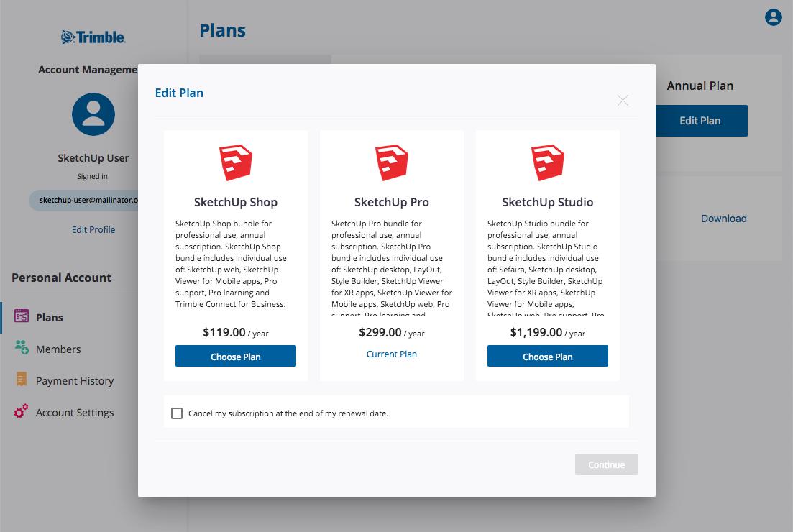Click the Download link

pos(724,219)
